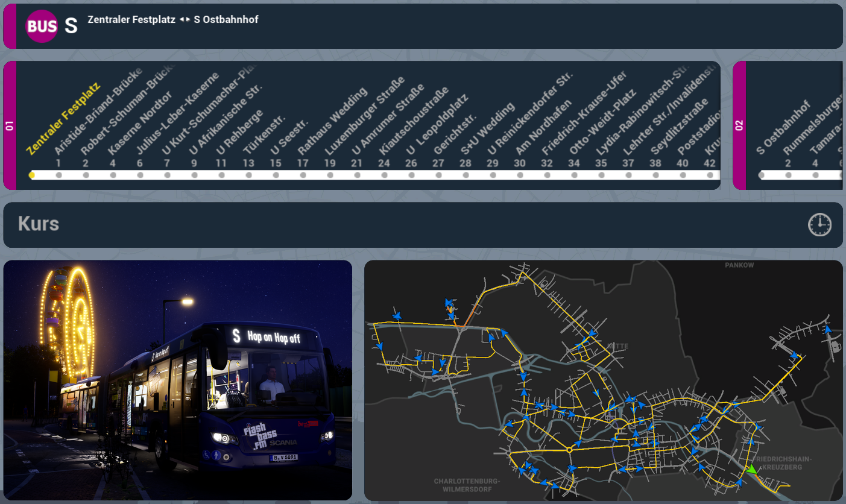Click the Rathaus Wedding stop label
The width and height of the screenshot is (846, 504).
click(x=331, y=122)
